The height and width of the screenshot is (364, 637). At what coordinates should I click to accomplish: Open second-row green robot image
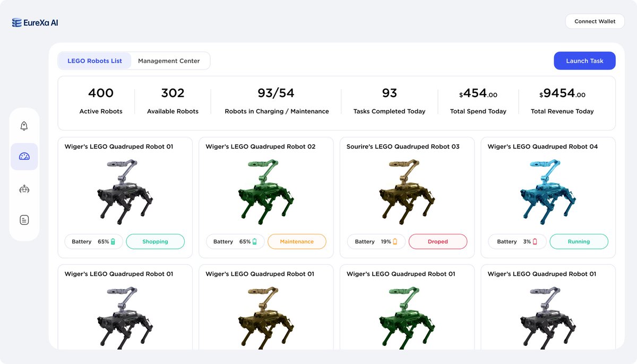[407, 317]
